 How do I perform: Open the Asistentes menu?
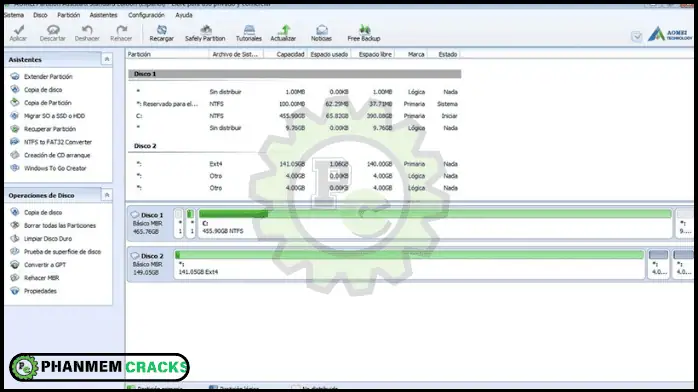tap(103, 15)
